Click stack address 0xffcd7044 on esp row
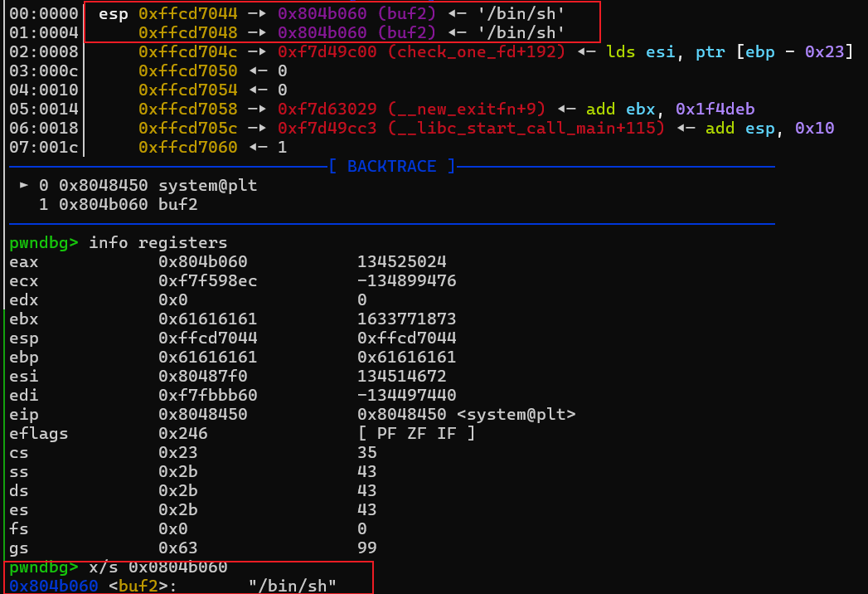The image size is (868, 594). [x=187, y=13]
